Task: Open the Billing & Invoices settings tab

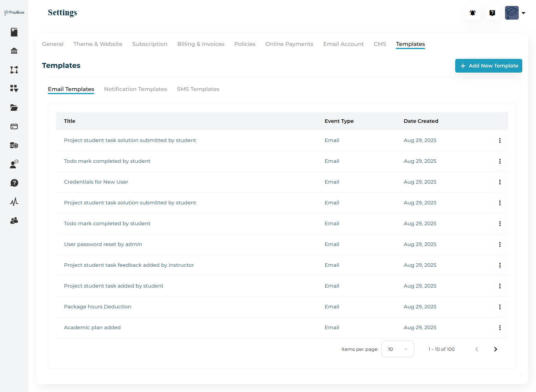Action: [201, 44]
